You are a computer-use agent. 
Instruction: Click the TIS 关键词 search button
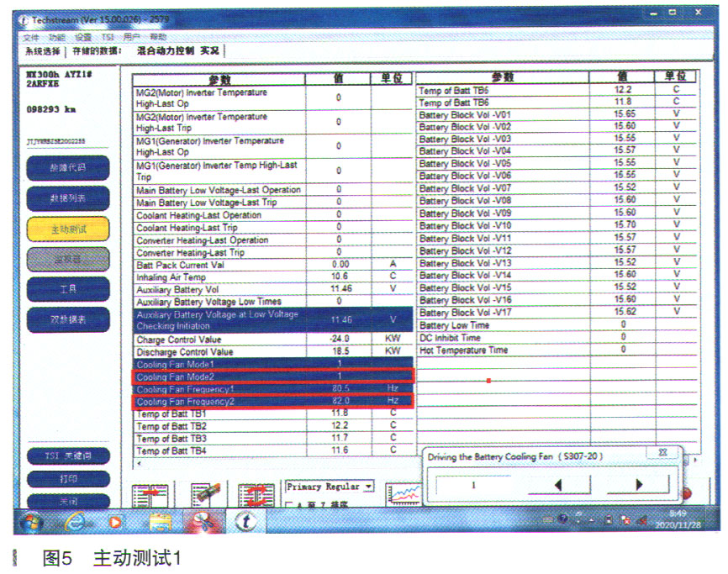pos(68,456)
